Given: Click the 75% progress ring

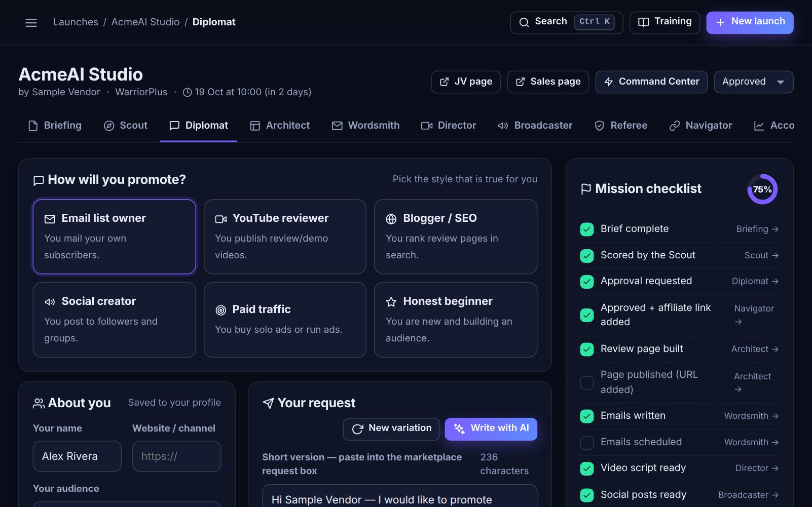Looking at the screenshot, I should pos(762,189).
